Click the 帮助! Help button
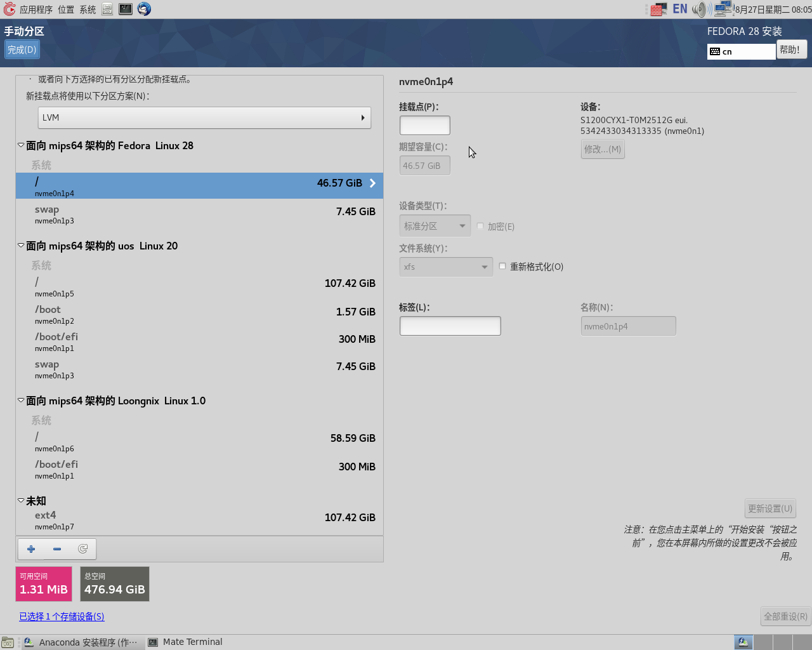Image resolution: width=812 pixels, height=650 pixels. (791, 50)
